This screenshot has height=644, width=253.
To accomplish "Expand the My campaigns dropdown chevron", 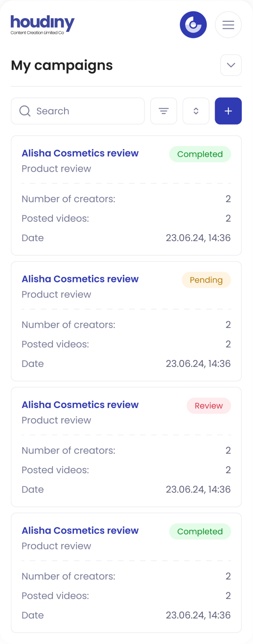I will (x=231, y=65).
